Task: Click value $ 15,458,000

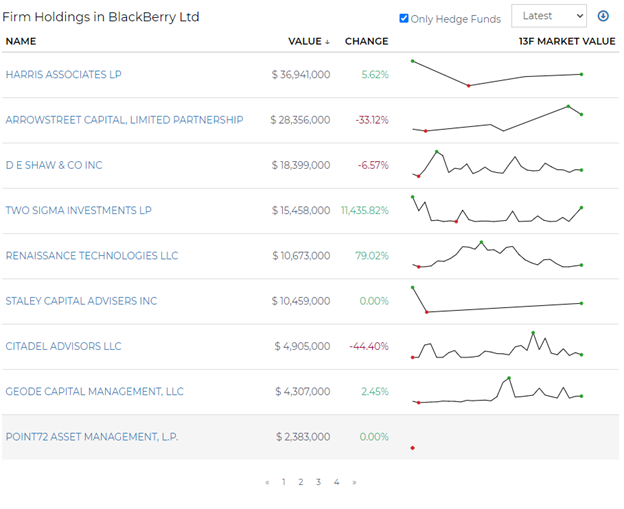Action: tap(301, 210)
